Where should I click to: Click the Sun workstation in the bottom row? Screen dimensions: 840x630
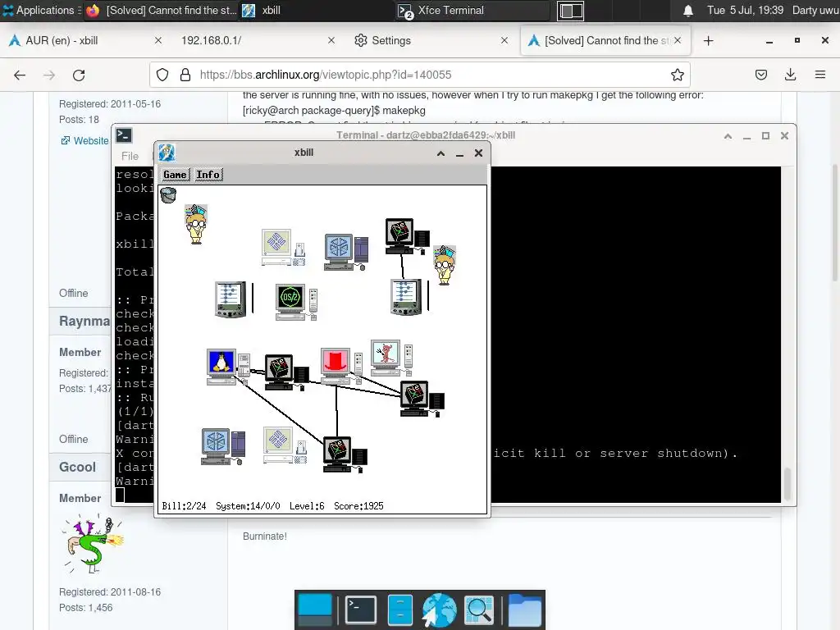click(x=285, y=445)
